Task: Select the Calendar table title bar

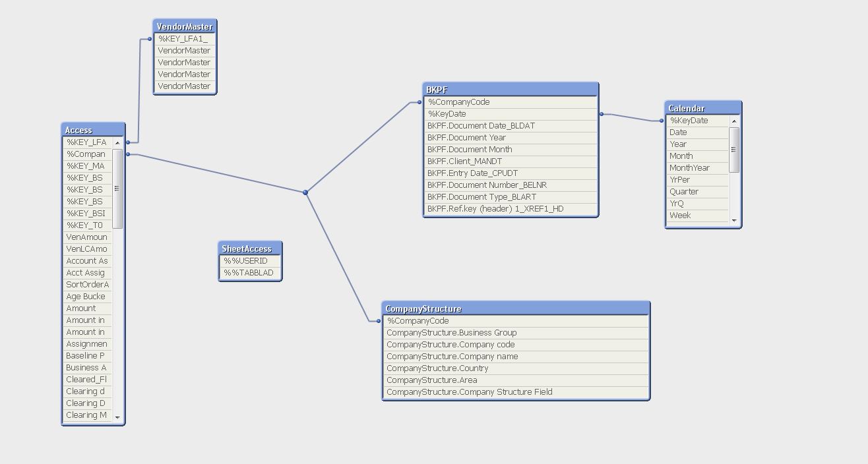Action: [x=703, y=108]
